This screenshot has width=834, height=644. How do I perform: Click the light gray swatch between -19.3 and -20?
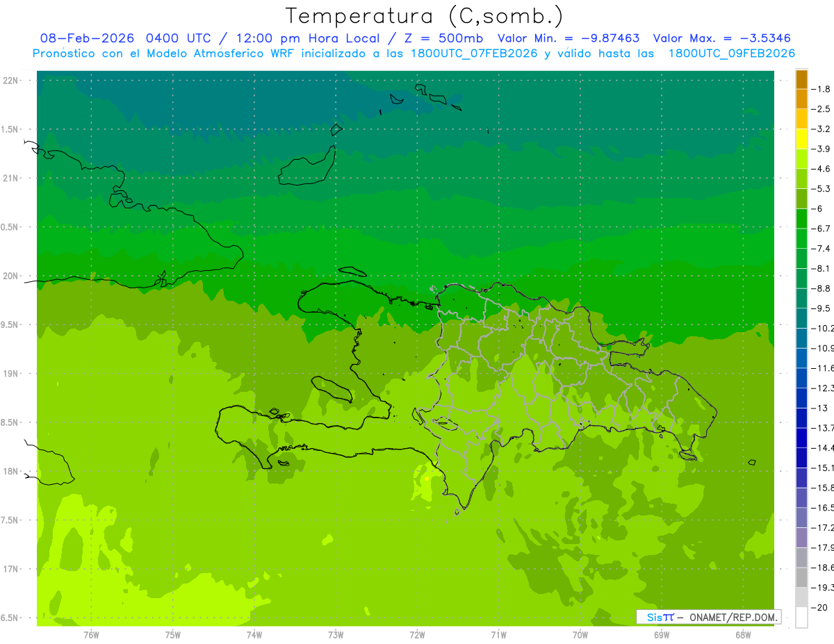point(801,597)
